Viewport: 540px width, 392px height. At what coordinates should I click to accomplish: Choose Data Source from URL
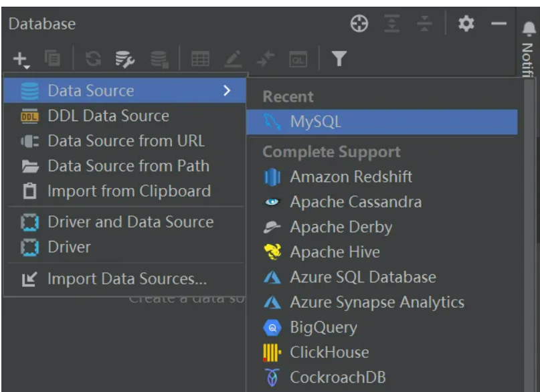tap(124, 140)
